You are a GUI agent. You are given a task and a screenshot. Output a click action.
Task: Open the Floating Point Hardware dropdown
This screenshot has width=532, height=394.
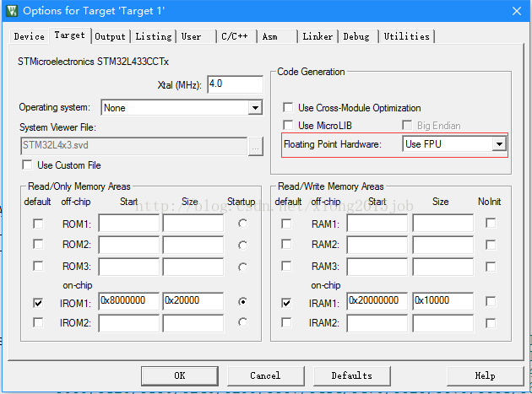(x=499, y=144)
